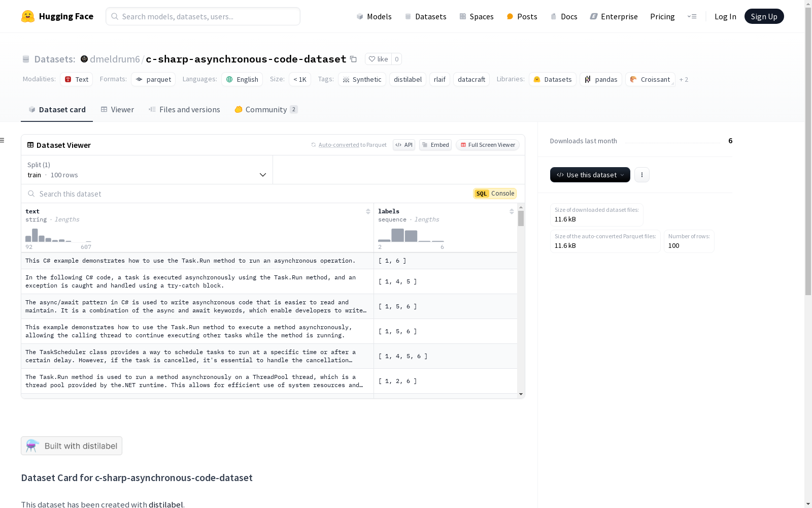
Task: Open the Community tab
Action: click(266, 109)
